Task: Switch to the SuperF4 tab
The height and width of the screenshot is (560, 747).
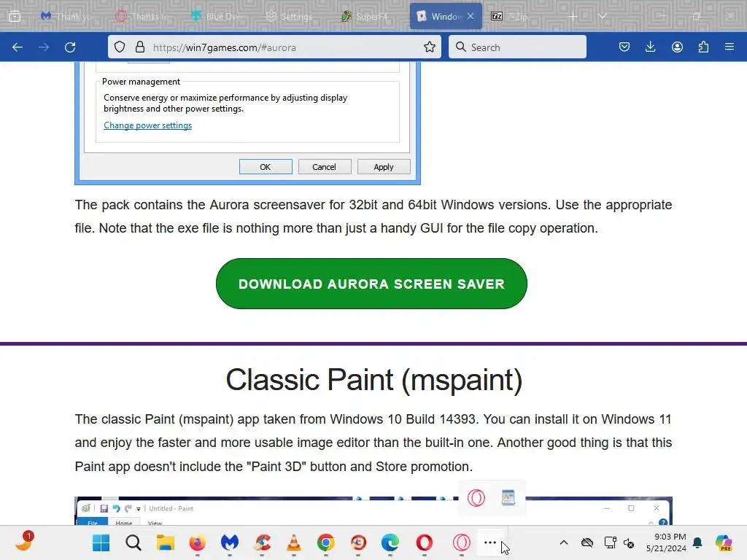Action: [365, 16]
